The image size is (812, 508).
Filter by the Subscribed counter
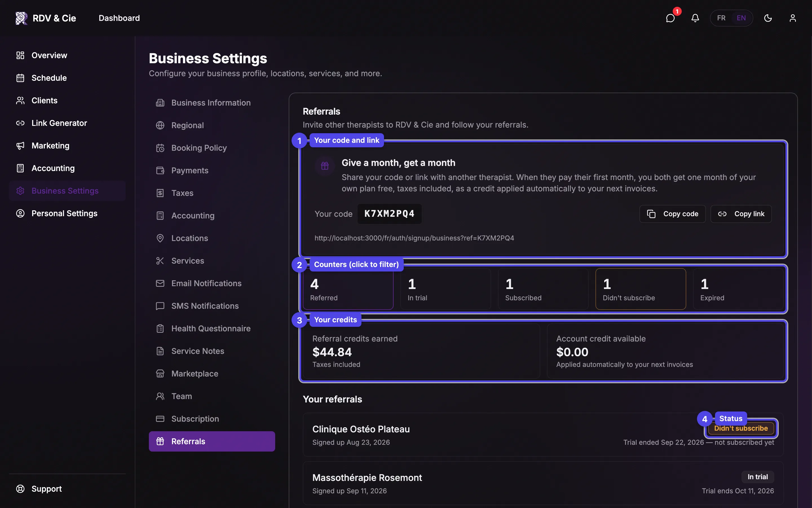(543, 289)
